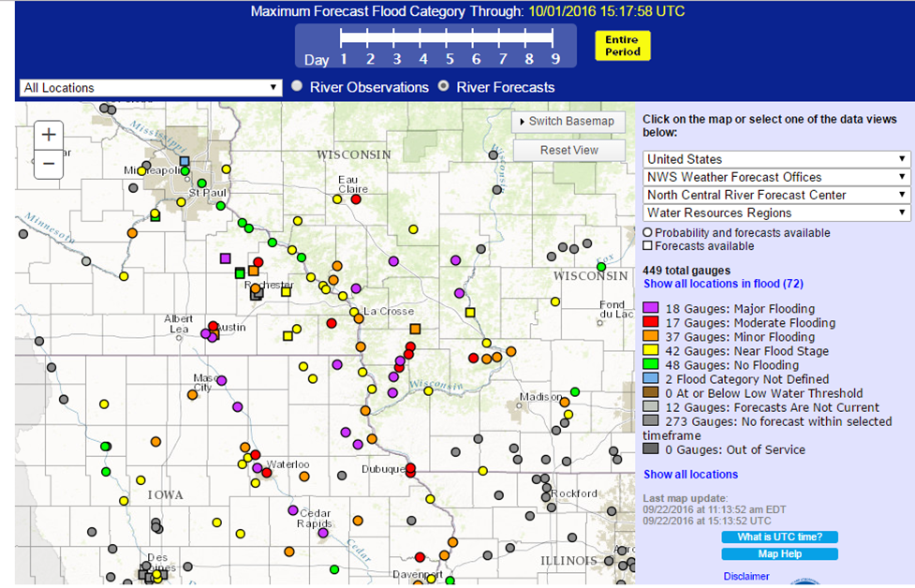Image resolution: width=915 pixels, height=588 pixels.
Task: Open the Disclaimer link
Action: click(x=746, y=577)
